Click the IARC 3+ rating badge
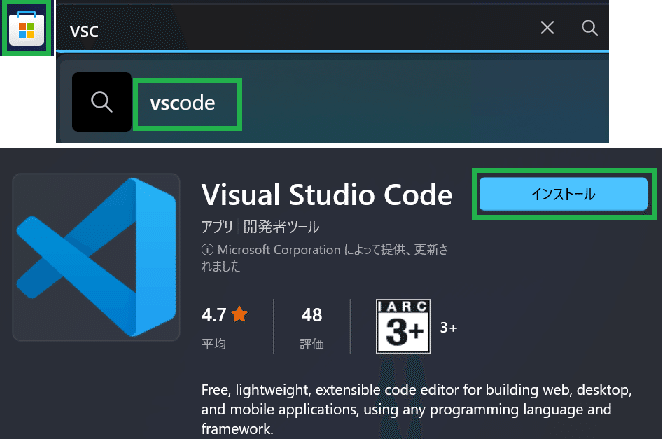This screenshot has width=662, height=439. [403, 326]
